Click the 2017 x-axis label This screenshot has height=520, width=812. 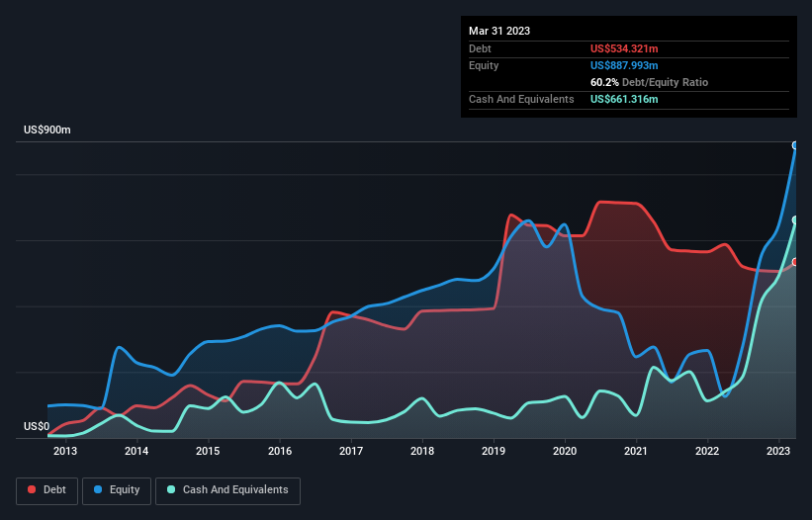pyautogui.click(x=351, y=451)
